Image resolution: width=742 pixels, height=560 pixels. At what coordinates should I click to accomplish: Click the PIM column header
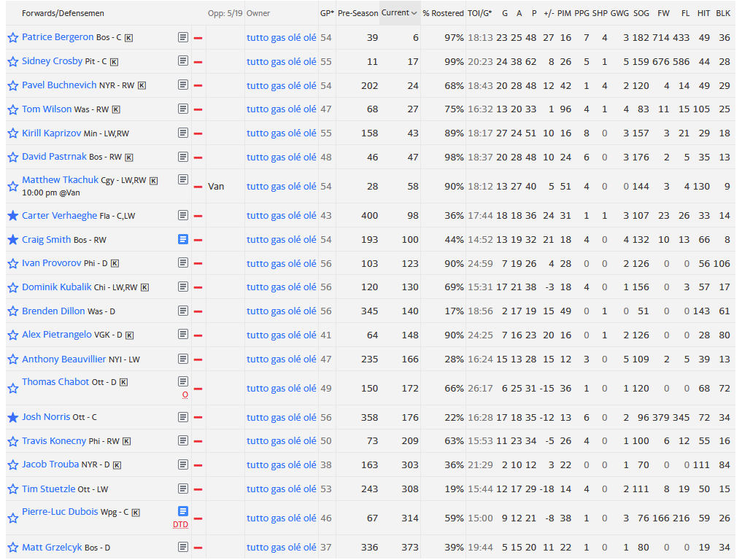564,13
